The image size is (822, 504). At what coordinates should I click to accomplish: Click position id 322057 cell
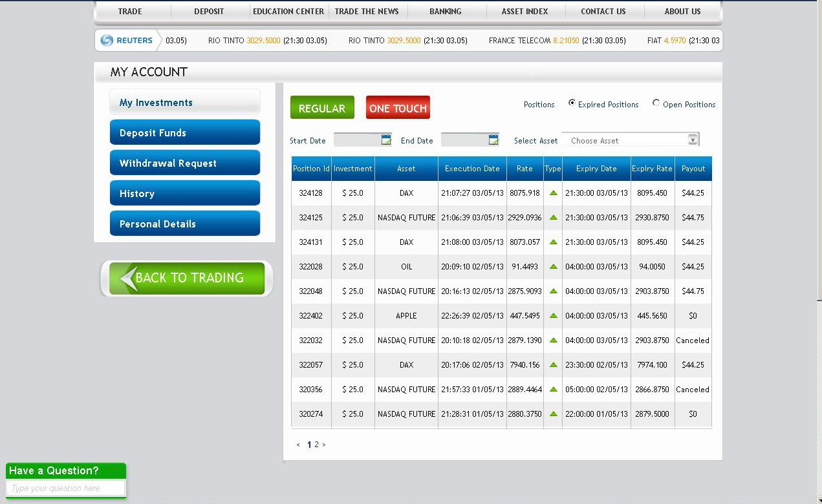[x=311, y=365]
